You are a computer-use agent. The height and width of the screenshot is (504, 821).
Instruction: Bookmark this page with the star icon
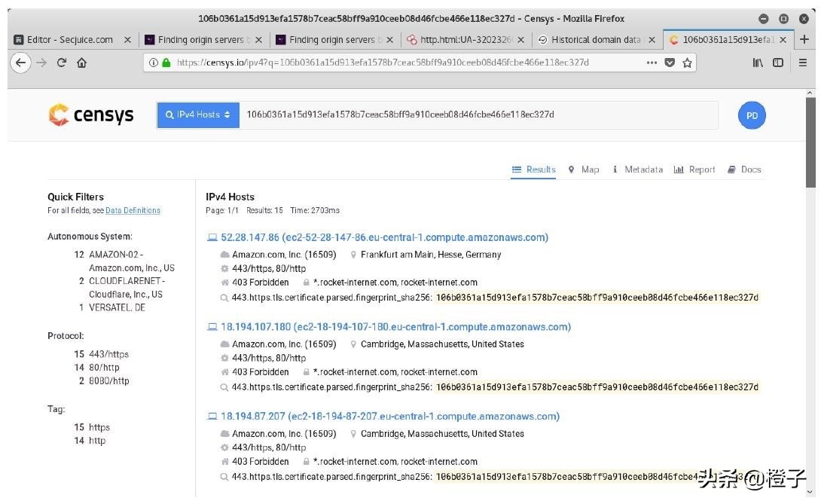[x=687, y=63]
